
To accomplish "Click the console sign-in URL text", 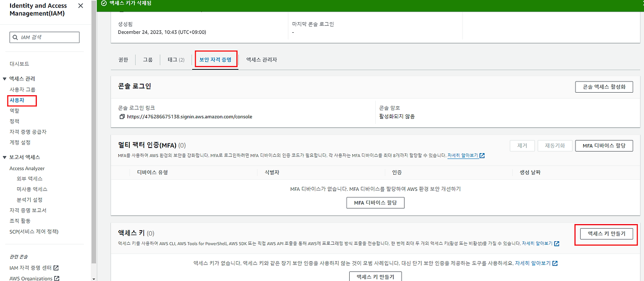I will [x=190, y=116].
